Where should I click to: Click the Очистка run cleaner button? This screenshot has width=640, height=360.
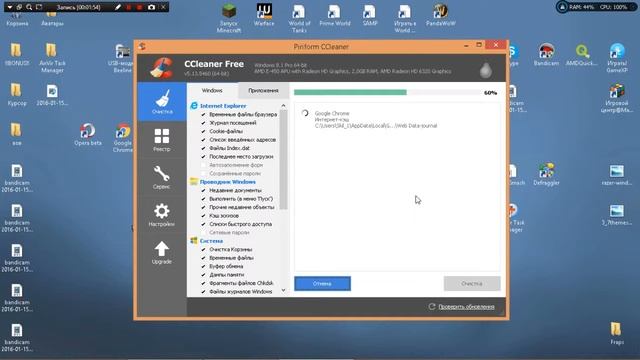[472, 283]
